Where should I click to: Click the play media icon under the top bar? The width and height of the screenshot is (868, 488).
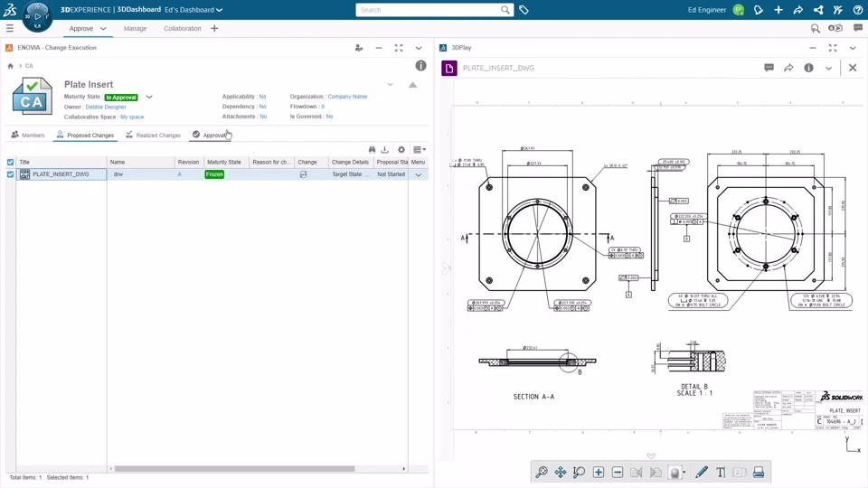point(835,28)
